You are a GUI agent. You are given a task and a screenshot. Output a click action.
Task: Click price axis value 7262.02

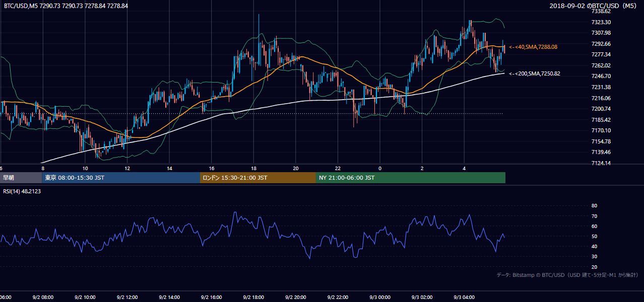[601, 65]
